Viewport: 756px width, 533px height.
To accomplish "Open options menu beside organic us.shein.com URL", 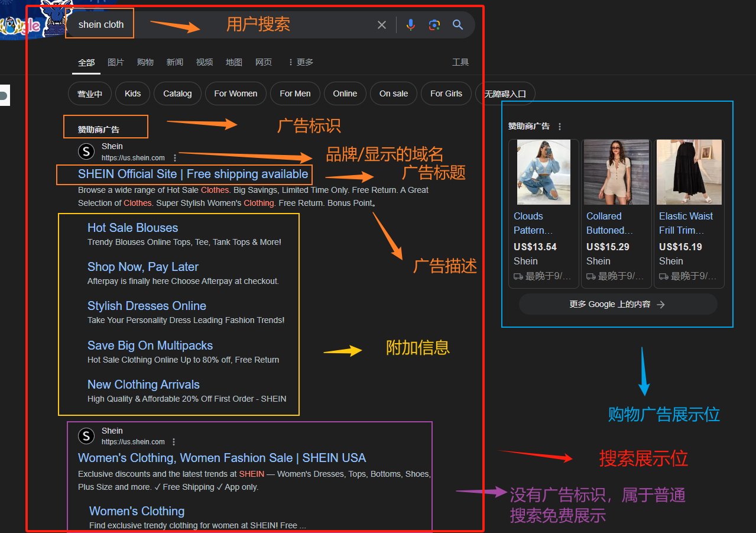I will tap(174, 442).
